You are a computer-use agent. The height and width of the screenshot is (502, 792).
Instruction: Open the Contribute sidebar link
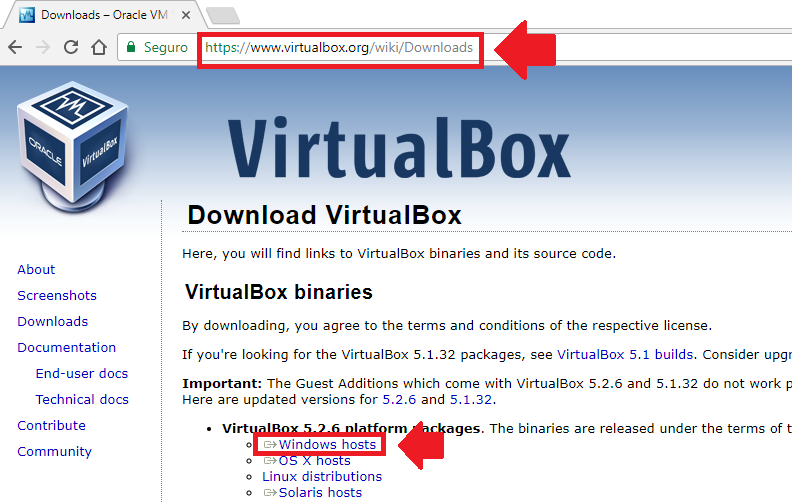pyautogui.click(x=51, y=426)
